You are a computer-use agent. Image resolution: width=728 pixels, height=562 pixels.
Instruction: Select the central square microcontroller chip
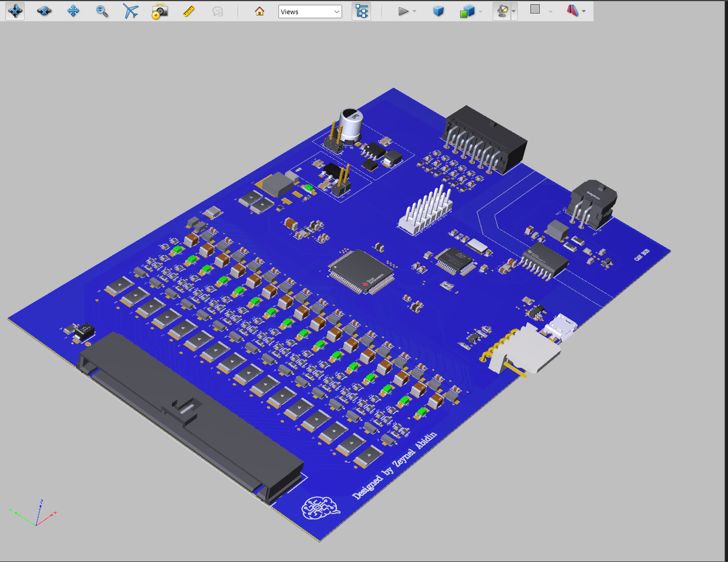(361, 271)
